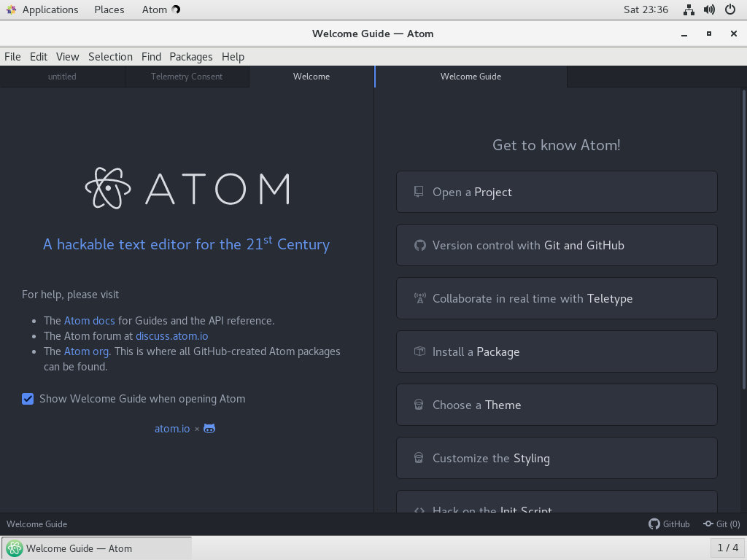Viewport: 747px width, 560px height.
Task: Open the discuss.atom.io link
Action: (x=172, y=335)
